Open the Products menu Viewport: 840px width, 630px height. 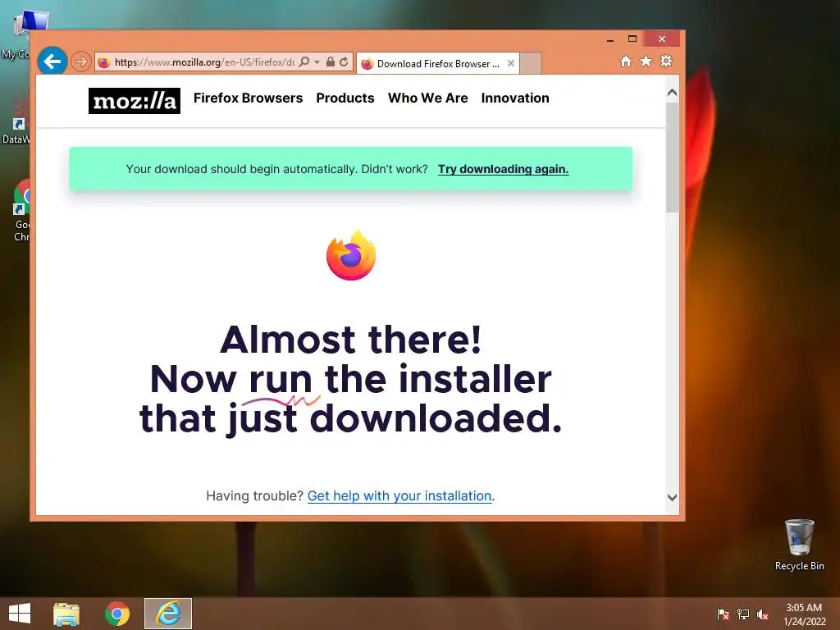pyautogui.click(x=345, y=98)
